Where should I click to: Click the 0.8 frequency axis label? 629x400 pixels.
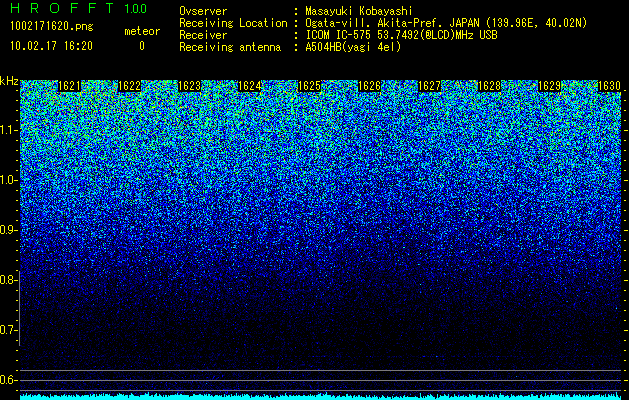tap(7, 280)
